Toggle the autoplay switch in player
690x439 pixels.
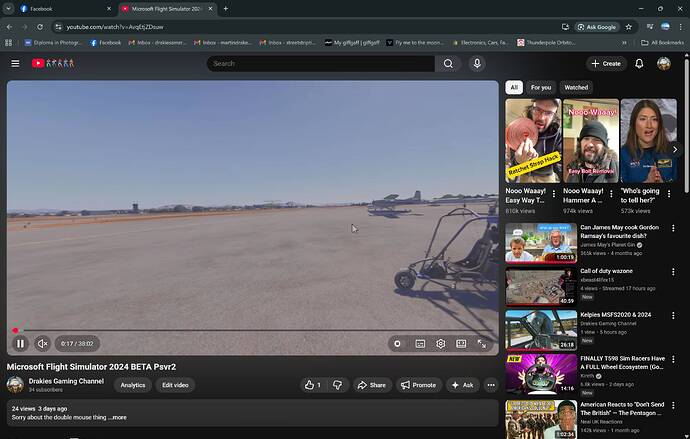click(x=398, y=344)
